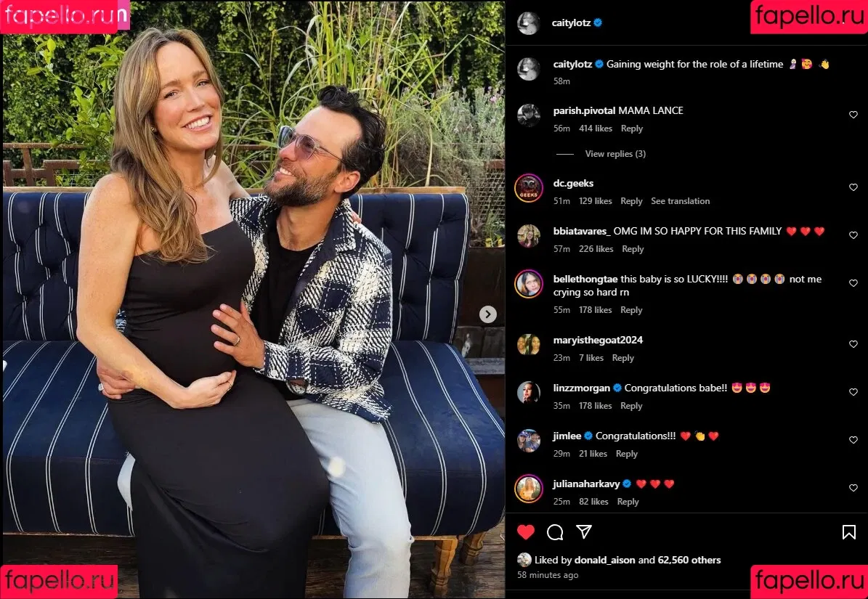This screenshot has width=868, height=599.
Task: Open maryisthegoat2024 username link
Action: coord(598,340)
